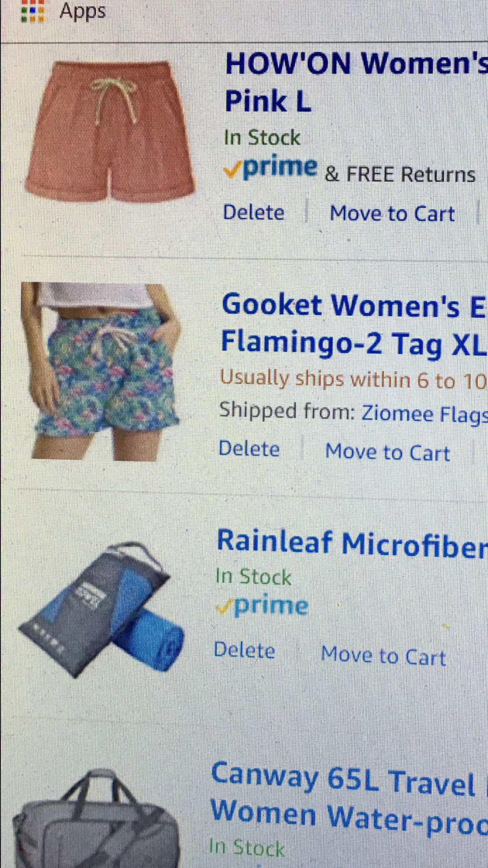Image resolution: width=488 pixels, height=868 pixels.
Task: Open the Rainleaf blue towel image
Action: (x=101, y=610)
